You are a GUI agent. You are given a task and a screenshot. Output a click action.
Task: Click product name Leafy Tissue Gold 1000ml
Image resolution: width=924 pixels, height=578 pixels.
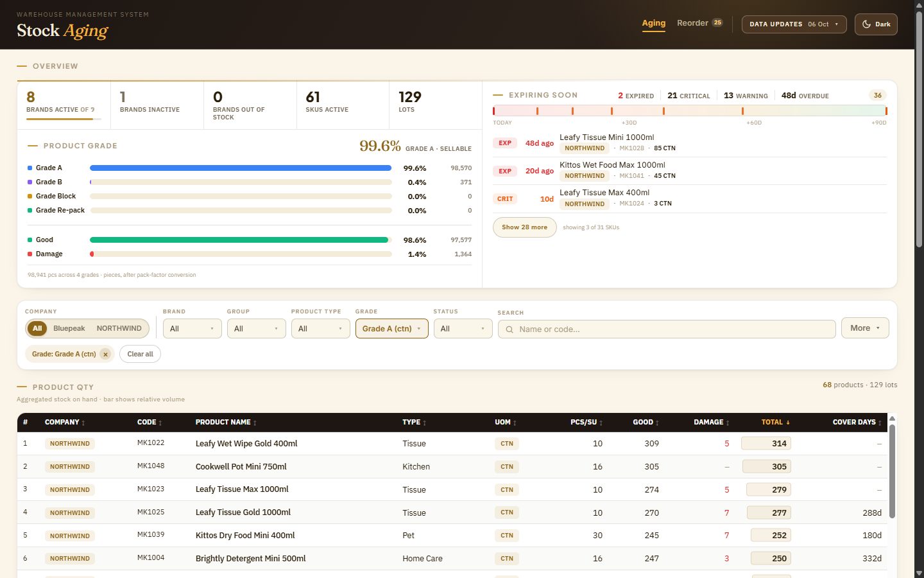[x=243, y=512]
